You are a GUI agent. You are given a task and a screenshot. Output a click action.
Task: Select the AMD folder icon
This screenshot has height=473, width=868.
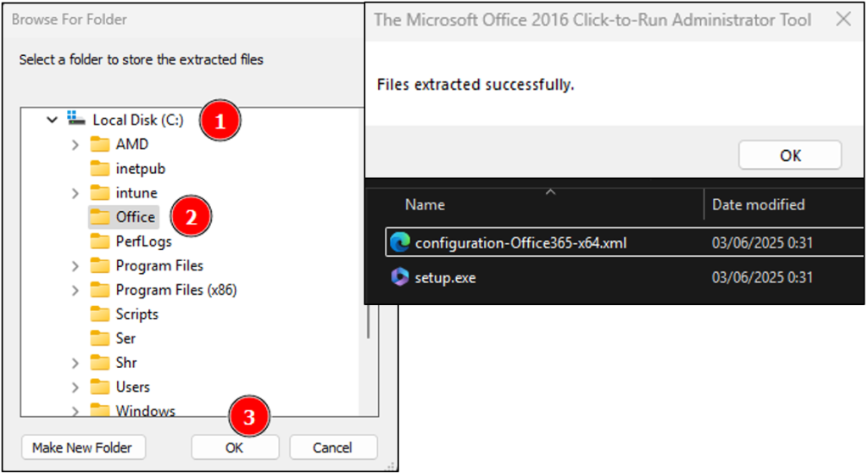coord(100,145)
